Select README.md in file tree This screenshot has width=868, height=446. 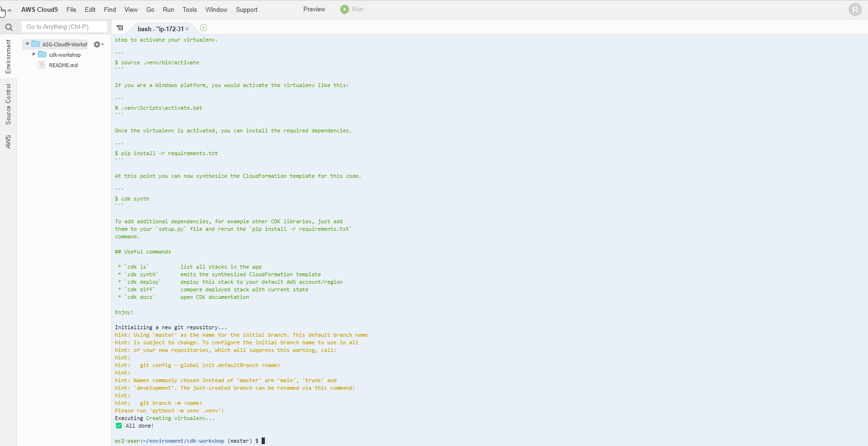[x=63, y=65]
